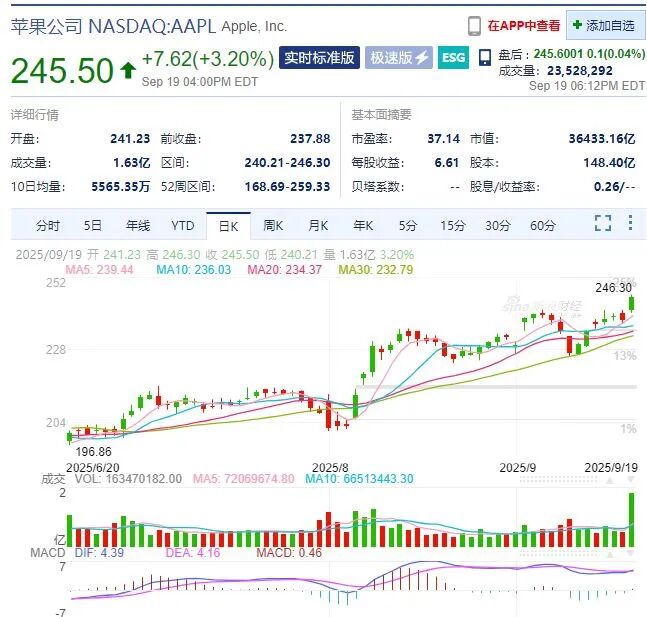Click volume MA5: 72069674.80 label

click(x=244, y=479)
